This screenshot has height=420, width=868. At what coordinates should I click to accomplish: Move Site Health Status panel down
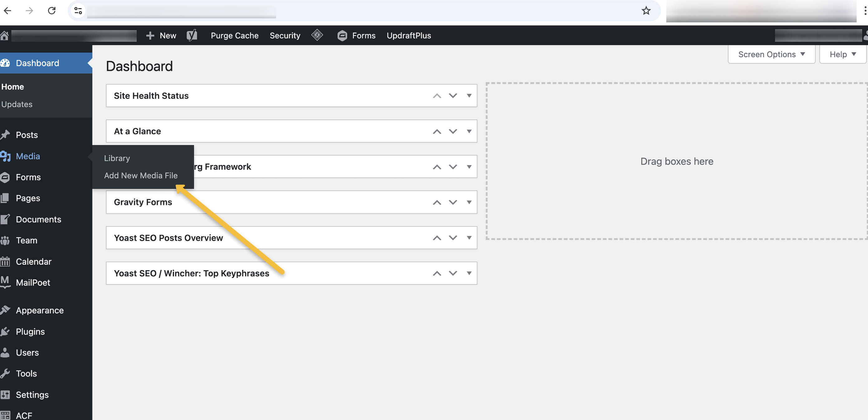(453, 96)
